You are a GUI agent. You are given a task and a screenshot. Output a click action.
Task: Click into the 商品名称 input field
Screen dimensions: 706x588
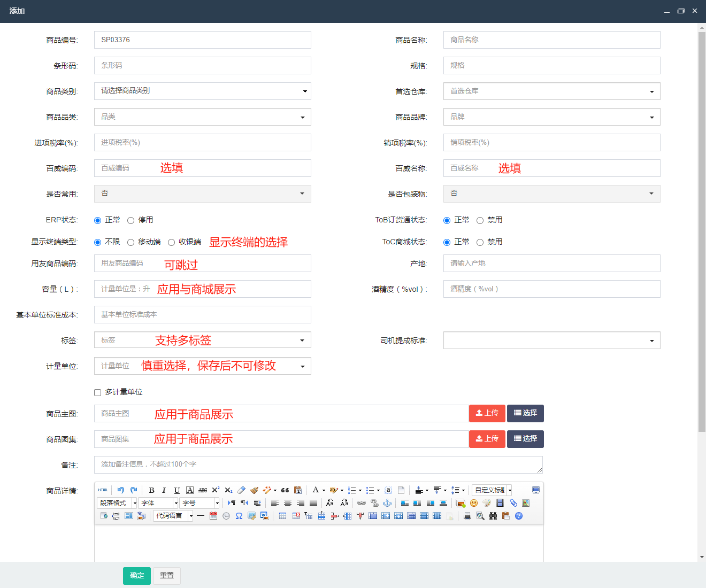pos(551,40)
